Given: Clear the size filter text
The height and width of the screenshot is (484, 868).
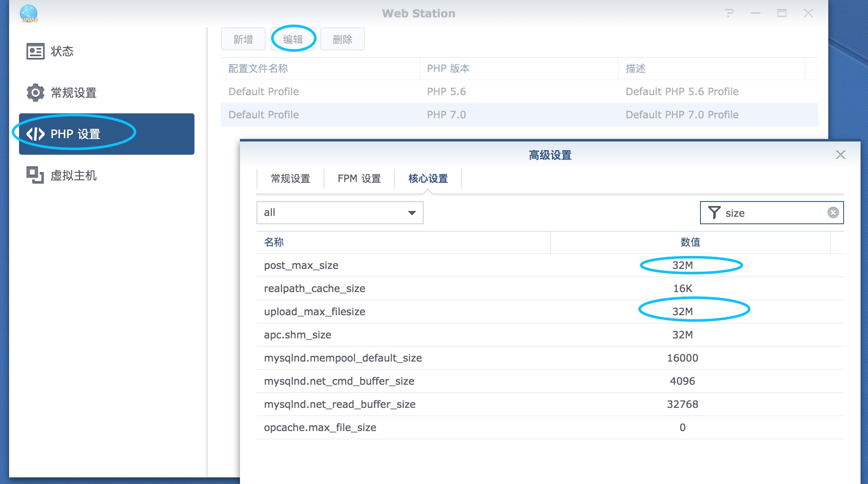Looking at the screenshot, I should click(x=833, y=213).
